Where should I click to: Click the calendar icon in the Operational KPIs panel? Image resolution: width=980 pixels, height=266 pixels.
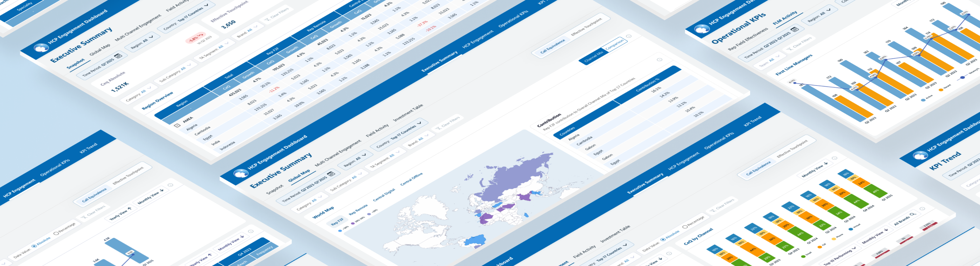pos(794,29)
